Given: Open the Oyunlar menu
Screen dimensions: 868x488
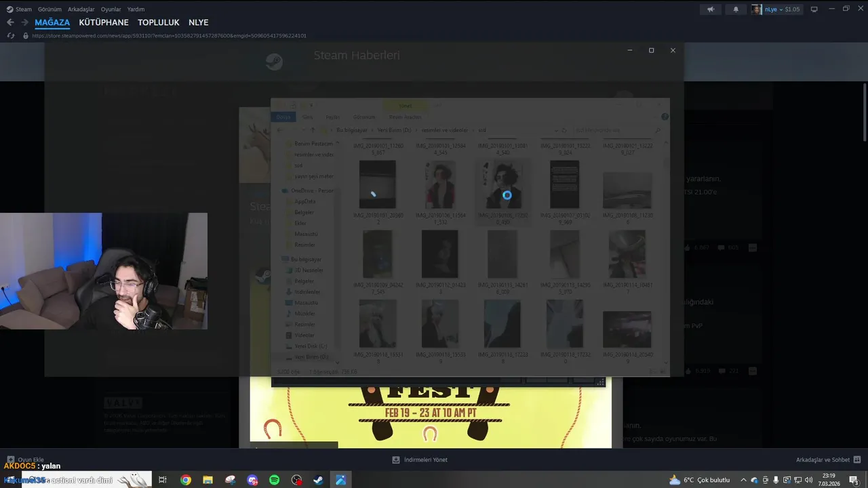Looking at the screenshot, I should (111, 9).
